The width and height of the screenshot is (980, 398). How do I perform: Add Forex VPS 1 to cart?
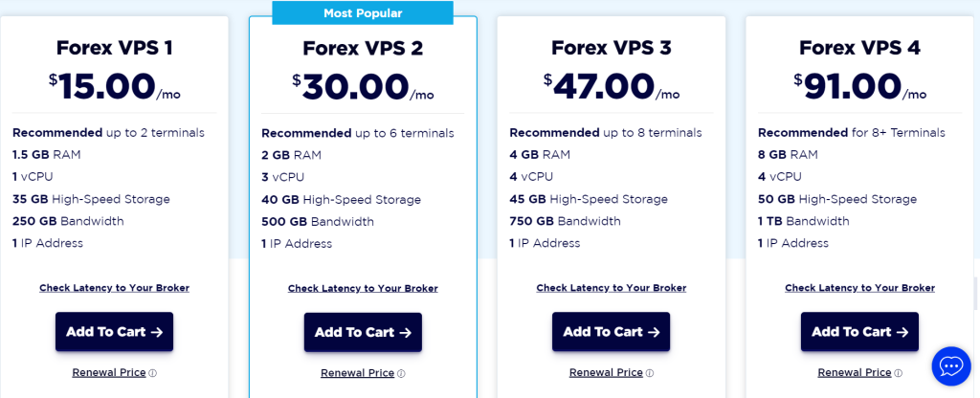point(114,332)
